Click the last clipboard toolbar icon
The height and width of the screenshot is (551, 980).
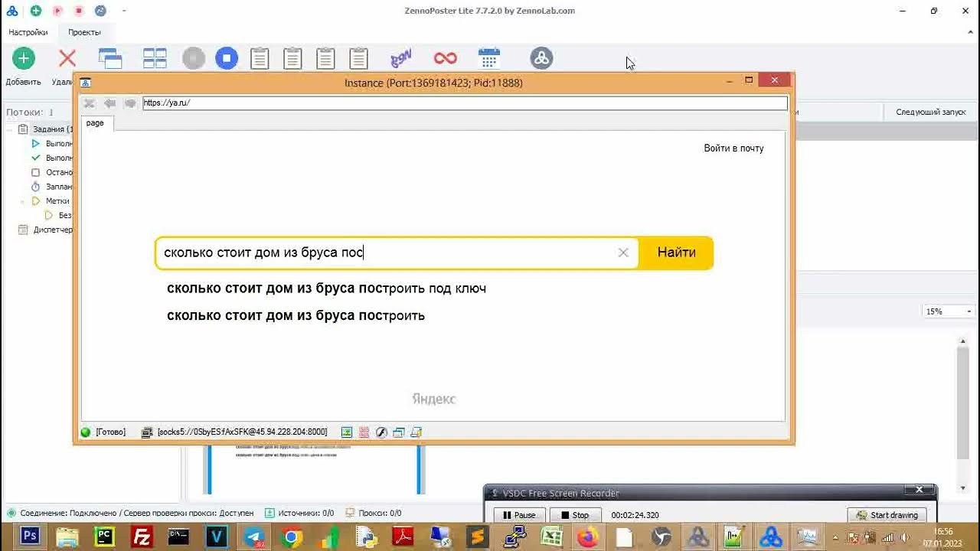(358, 58)
